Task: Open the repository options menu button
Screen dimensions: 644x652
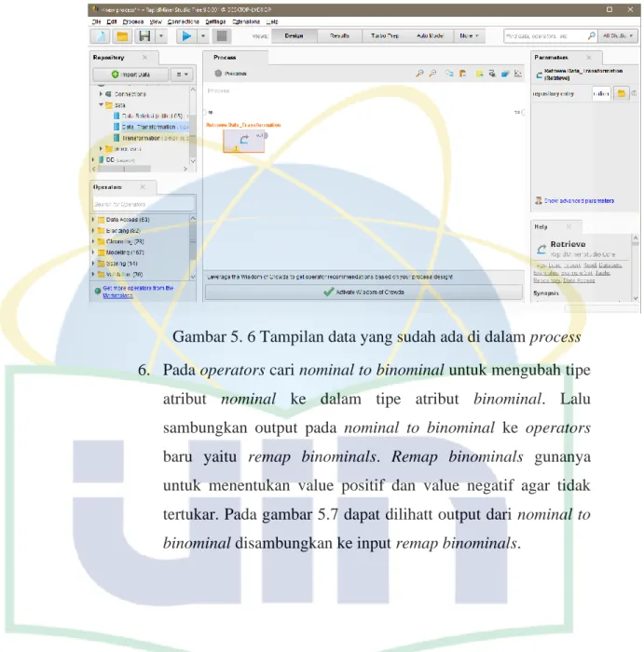Action: (x=183, y=75)
